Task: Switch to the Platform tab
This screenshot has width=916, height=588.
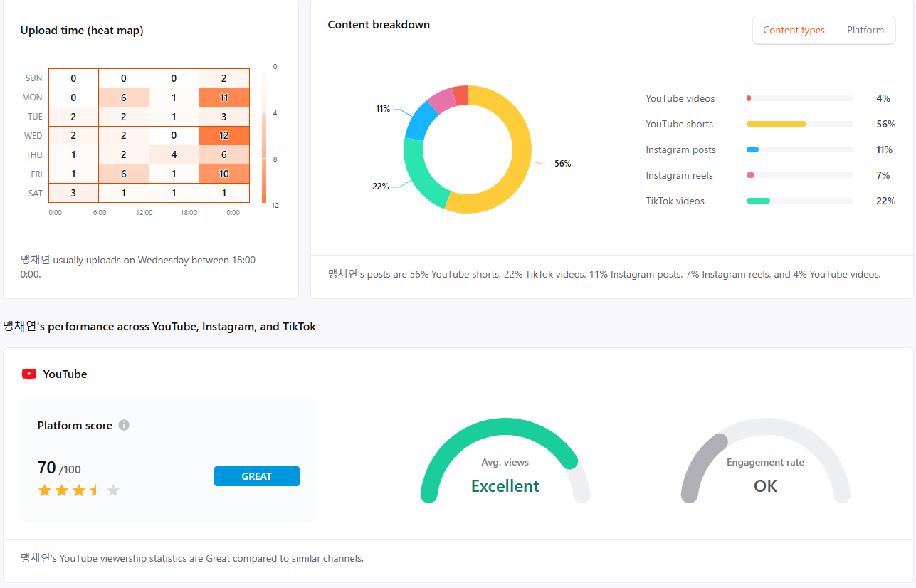Action: point(865,30)
